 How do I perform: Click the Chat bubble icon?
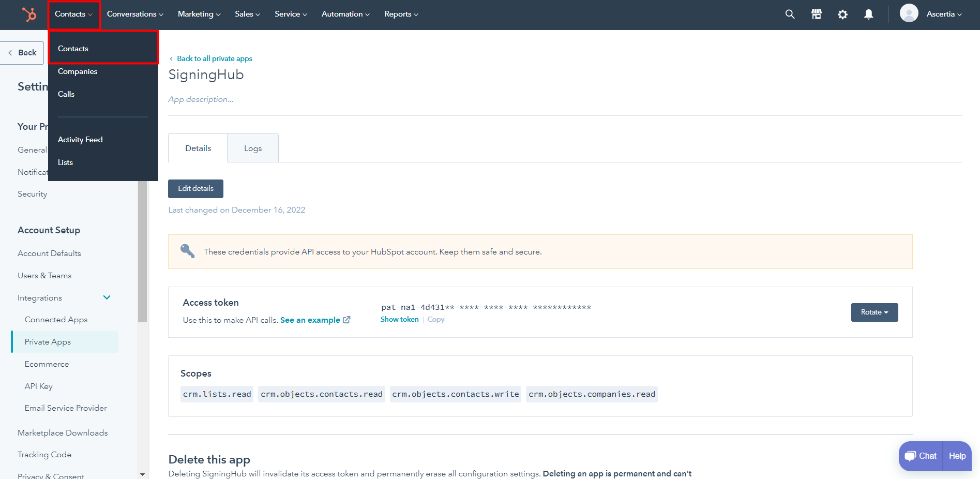(x=910, y=456)
